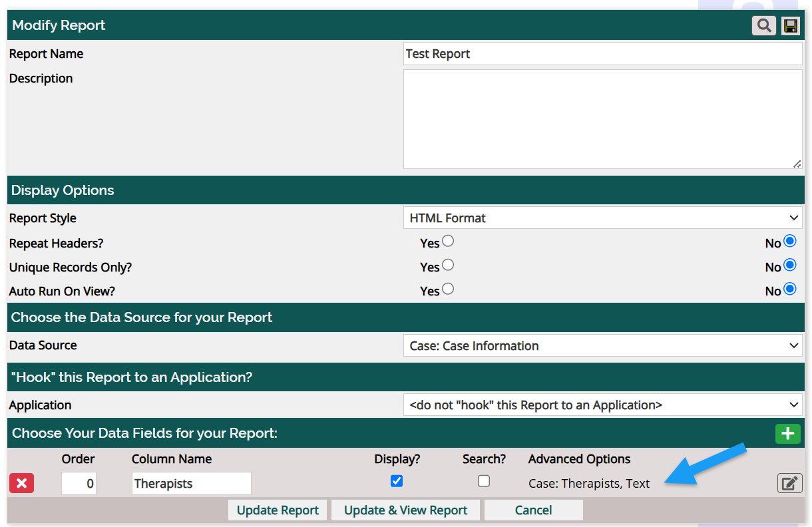Enable the Search checkbox for Therapists
812x527 pixels.
pos(484,481)
